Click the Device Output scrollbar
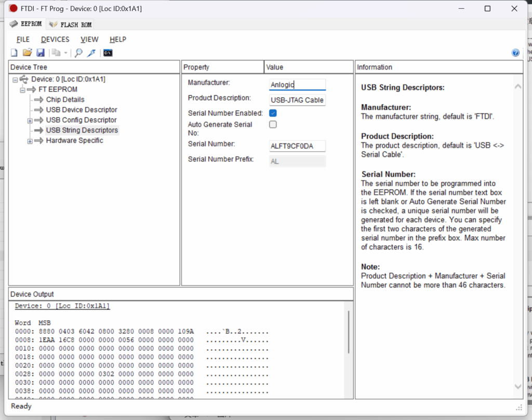Viewport: 532px width, 420px height. click(349, 332)
